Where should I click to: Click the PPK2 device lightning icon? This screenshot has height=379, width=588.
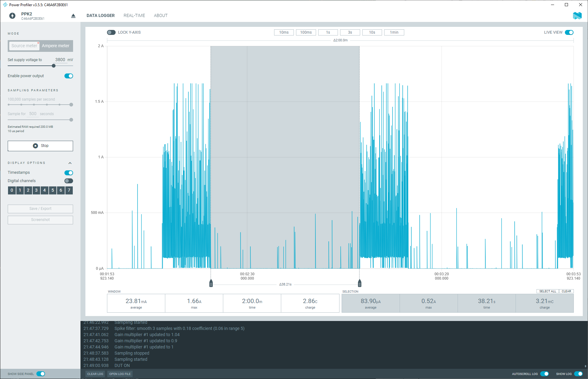coord(12,16)
